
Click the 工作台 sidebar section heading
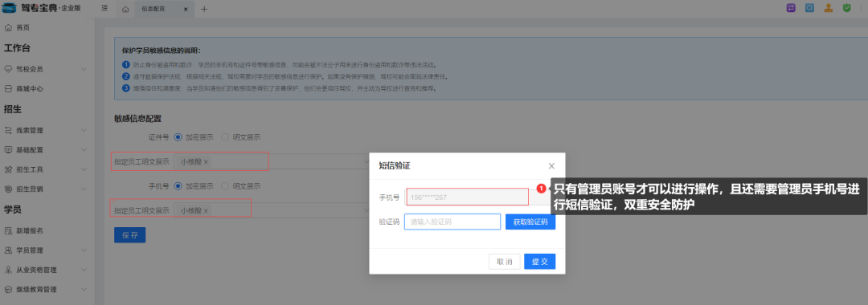pos(17,48)
